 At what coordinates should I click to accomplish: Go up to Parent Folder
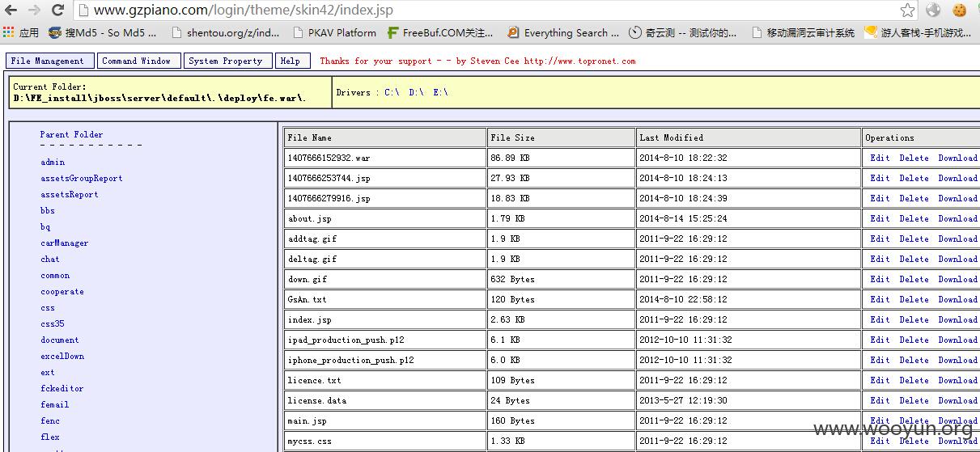tap(72, 135)
